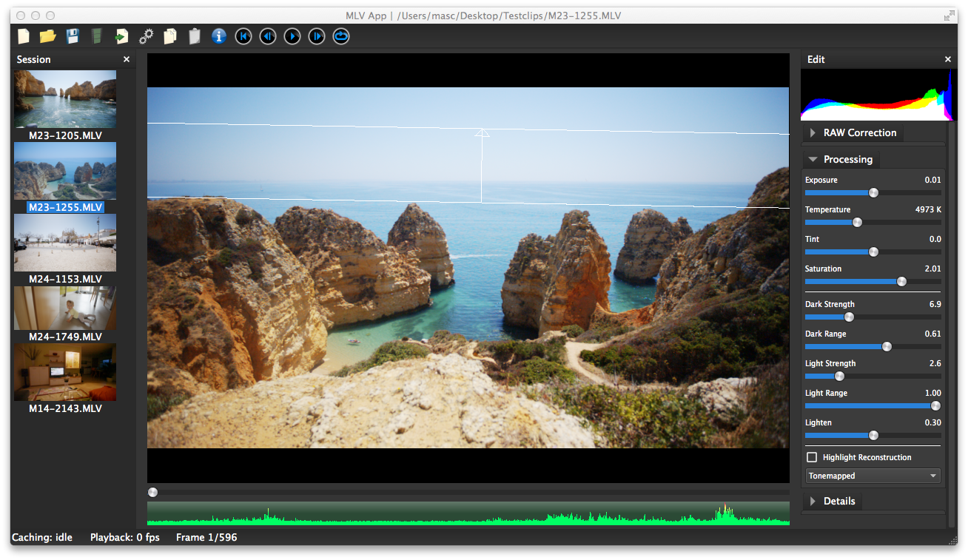Click the Dark Strength slider handle

(849, 317)
